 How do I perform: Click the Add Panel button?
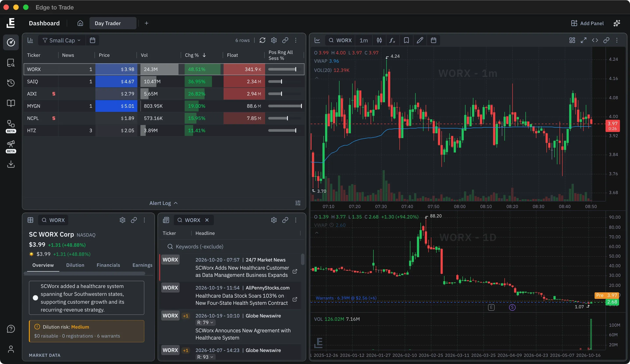[x=587, y=23]
